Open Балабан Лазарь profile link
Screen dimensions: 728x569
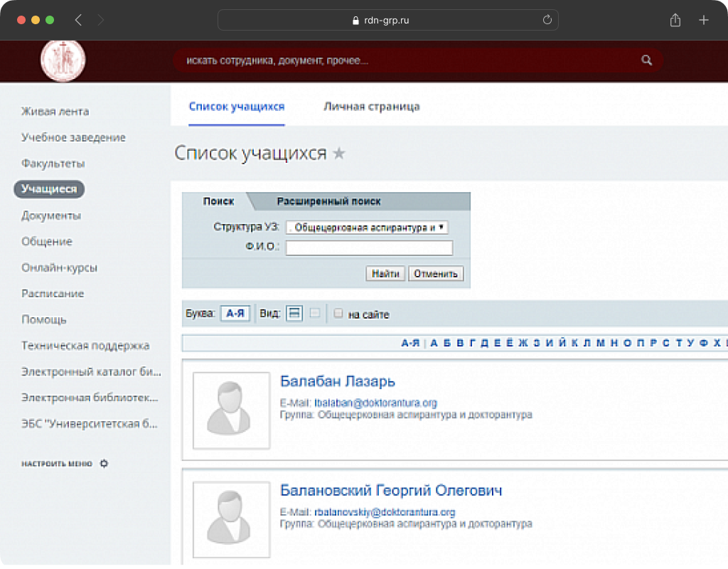[x=337, y=381]
